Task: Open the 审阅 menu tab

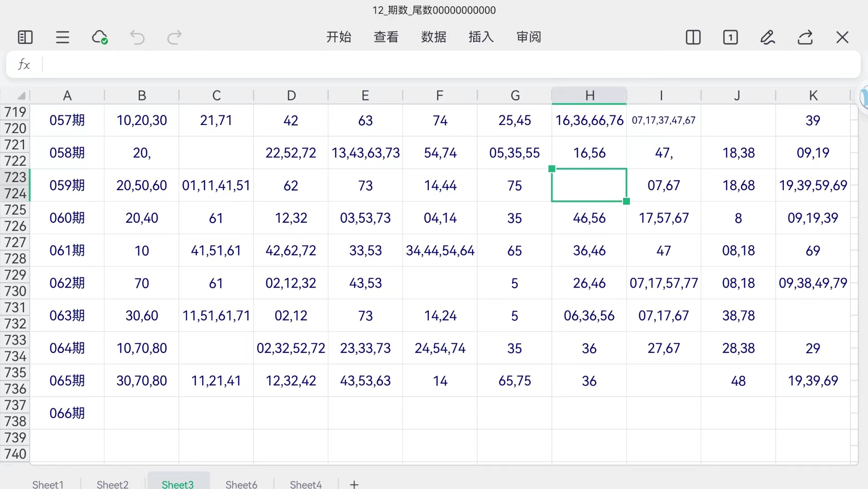Action: [x=529, y=37]
